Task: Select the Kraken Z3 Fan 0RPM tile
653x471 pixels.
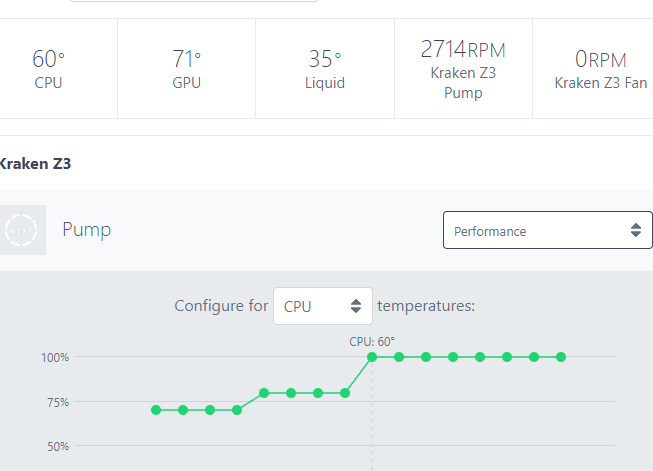Action: (593, 69)
